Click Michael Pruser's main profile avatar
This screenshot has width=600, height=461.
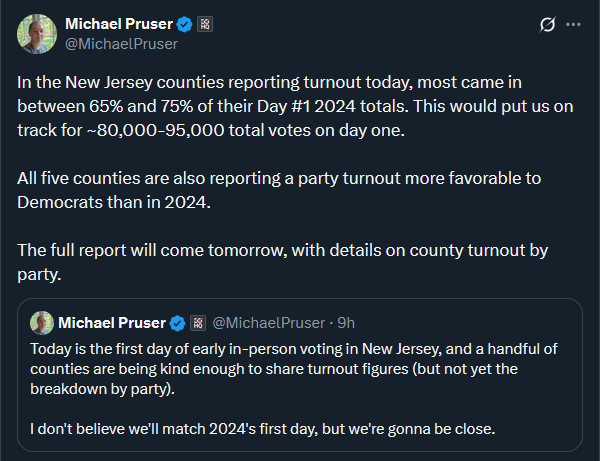point(36,33)
